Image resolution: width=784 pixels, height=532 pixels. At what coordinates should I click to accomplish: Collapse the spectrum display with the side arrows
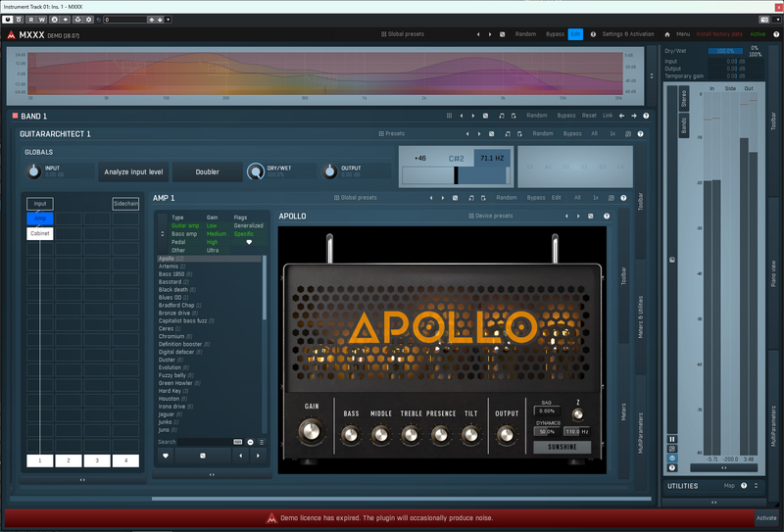(x=652, y=76)
